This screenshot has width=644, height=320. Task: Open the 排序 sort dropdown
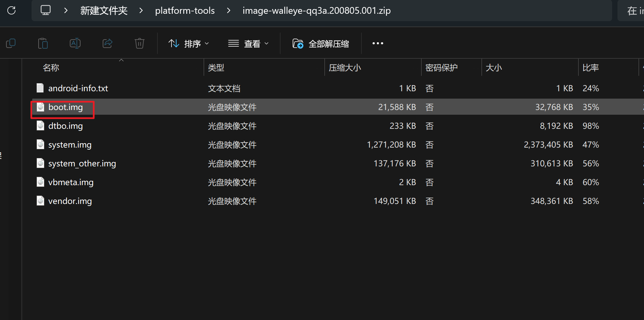tap(189, 44)
